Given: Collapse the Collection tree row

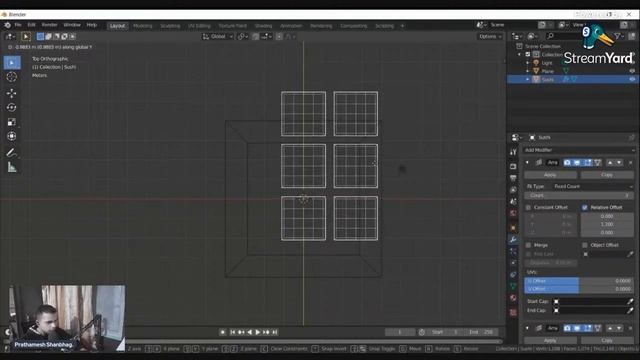Looking at the screenshot, I should pos(520,54).
